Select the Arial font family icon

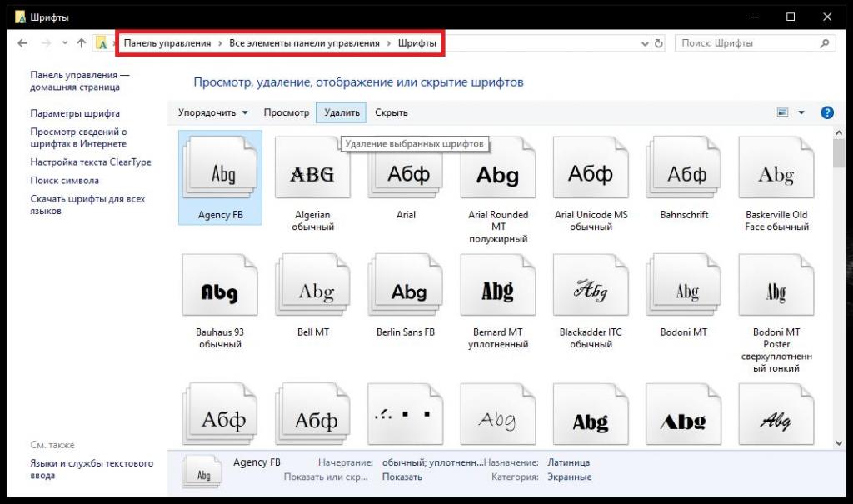[406, 167]
